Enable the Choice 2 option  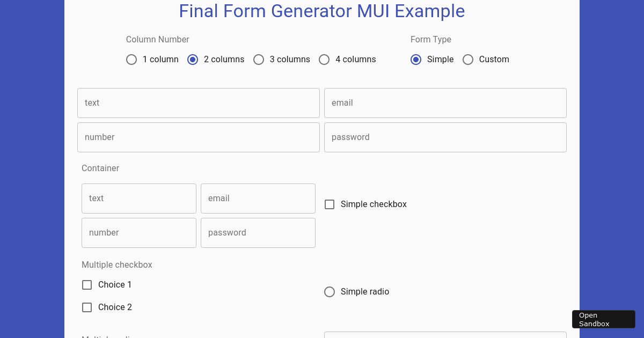coord(87,307)
